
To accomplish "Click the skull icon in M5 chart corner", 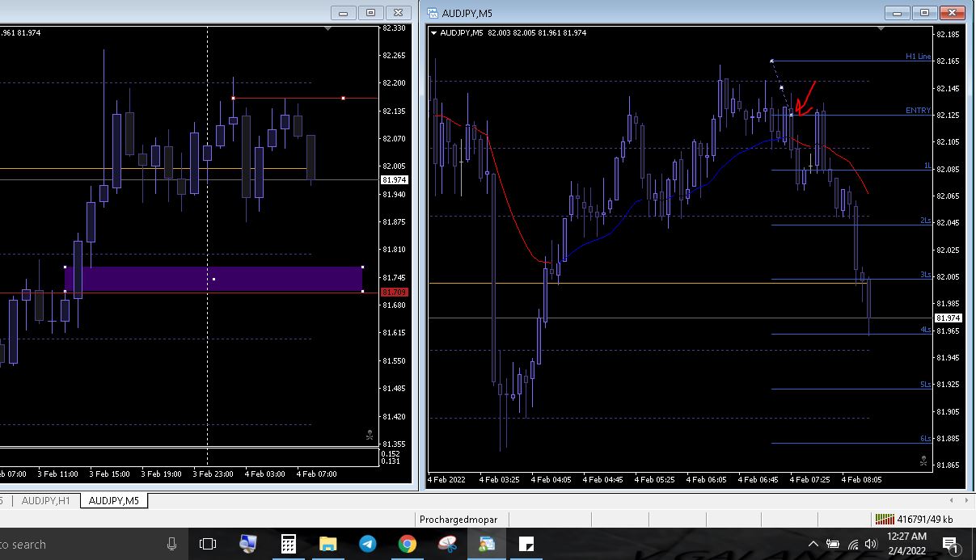I will 923,461.
